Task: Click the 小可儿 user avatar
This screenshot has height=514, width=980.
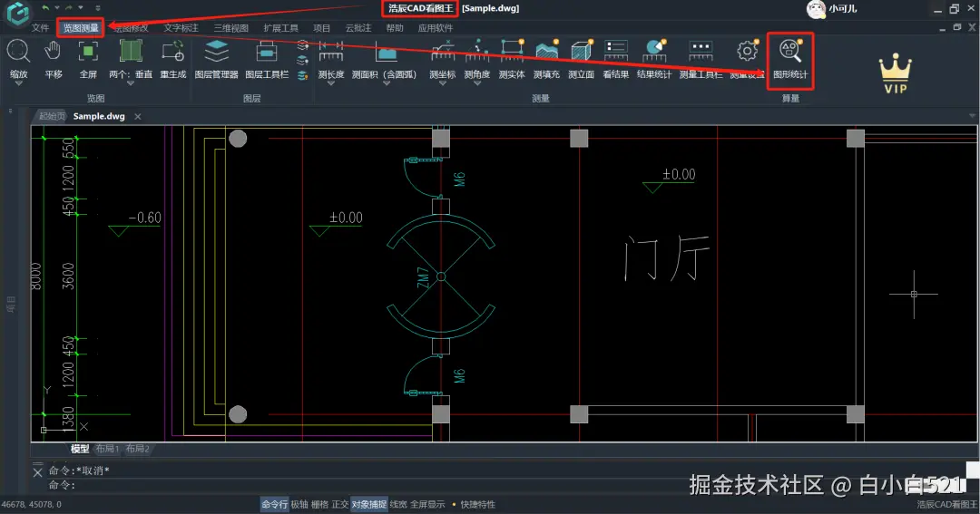Action: [x=816, y=9]
